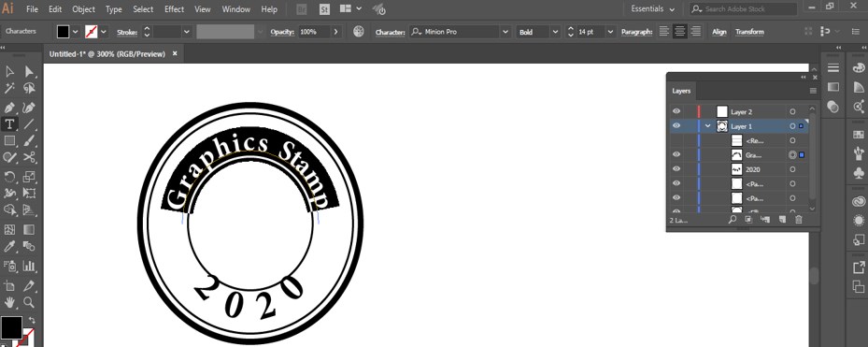
Task: Open the Bold font style dropdown
Action: [x=555, y=32]
